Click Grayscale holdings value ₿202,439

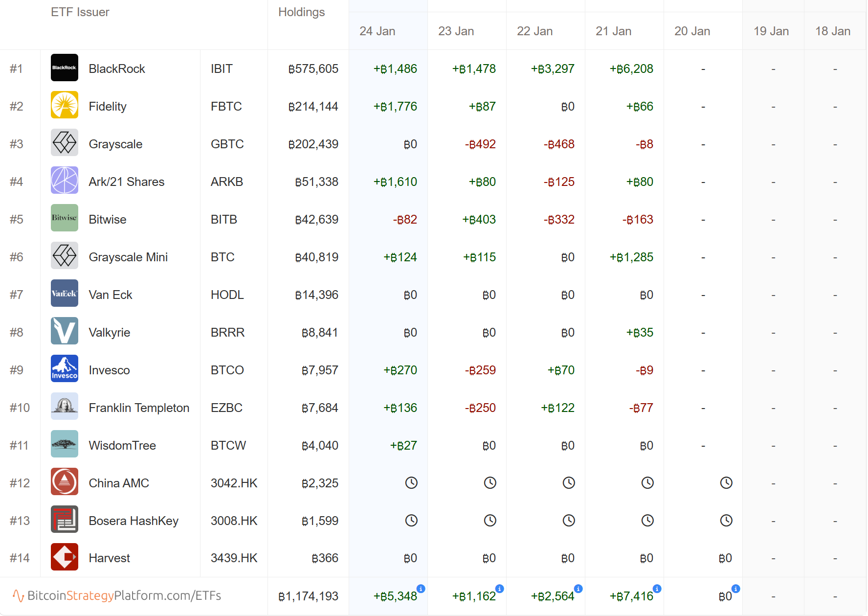click(313, 144)
